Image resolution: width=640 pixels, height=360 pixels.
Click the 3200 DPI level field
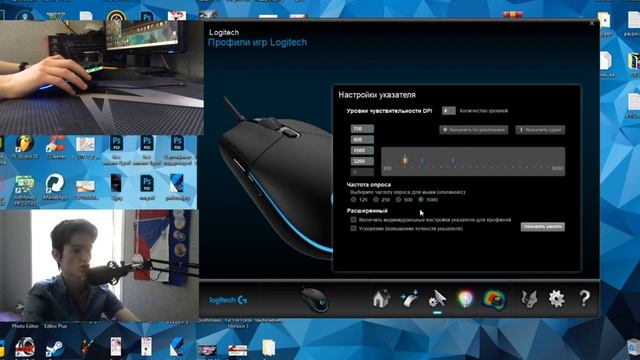coord(362,161)
